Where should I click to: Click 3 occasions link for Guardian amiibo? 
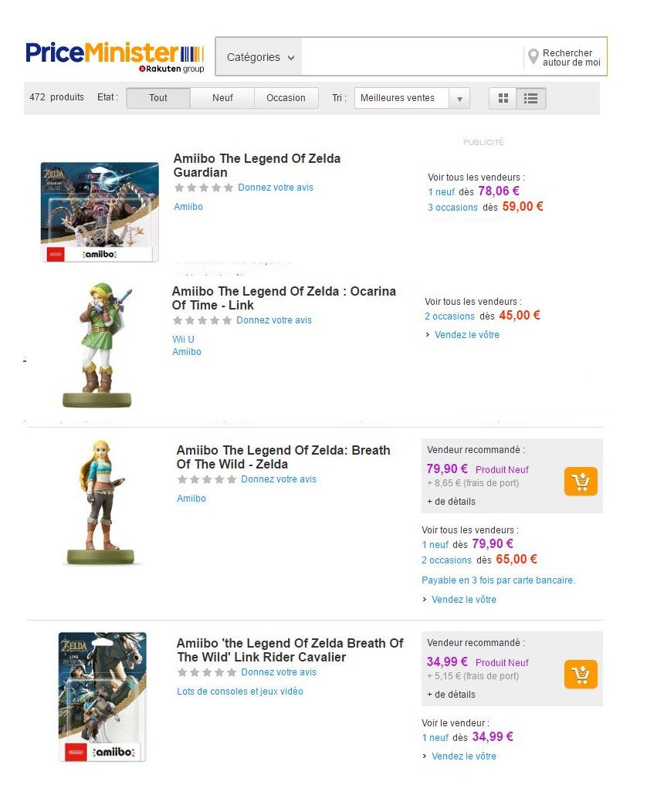(x=452, y=207)
